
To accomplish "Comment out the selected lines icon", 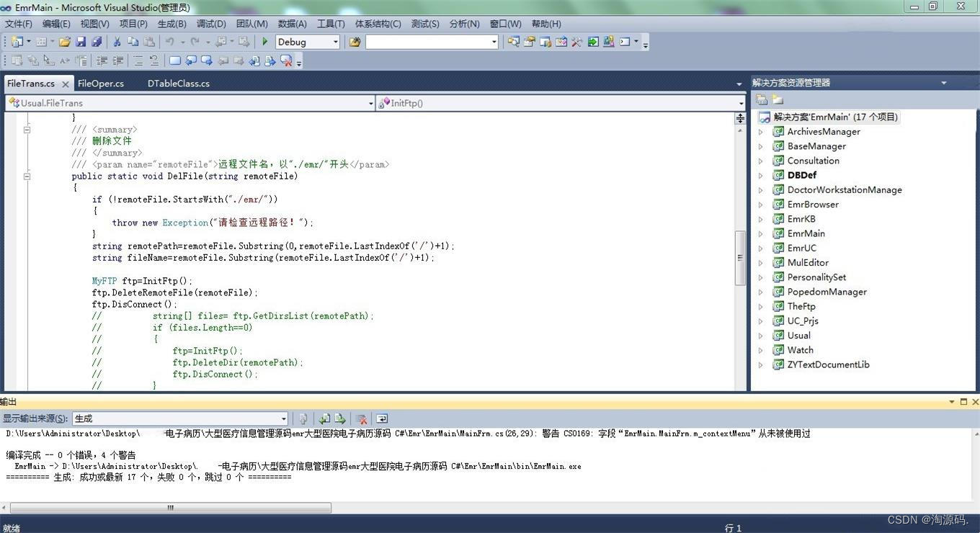I will [138, 61].
